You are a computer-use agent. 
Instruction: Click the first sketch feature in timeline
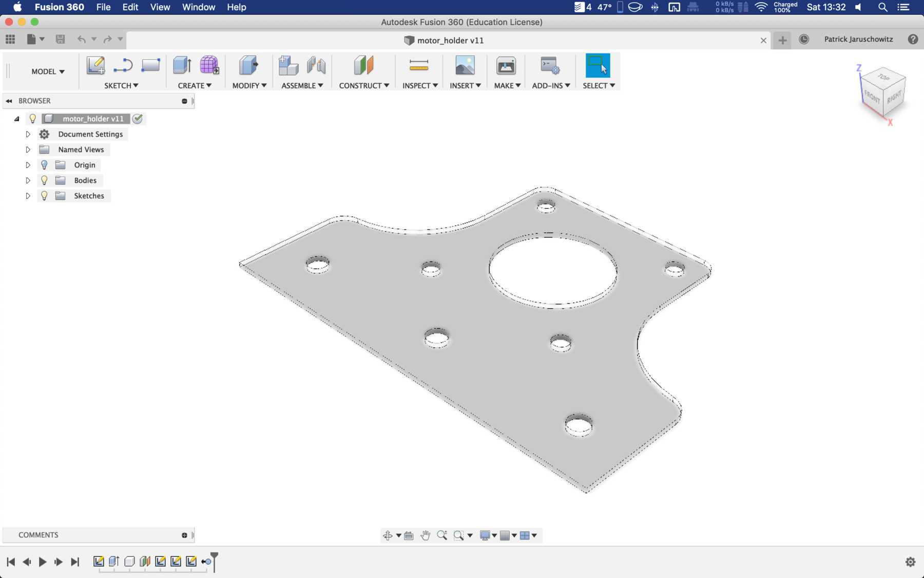pos(99,562)
